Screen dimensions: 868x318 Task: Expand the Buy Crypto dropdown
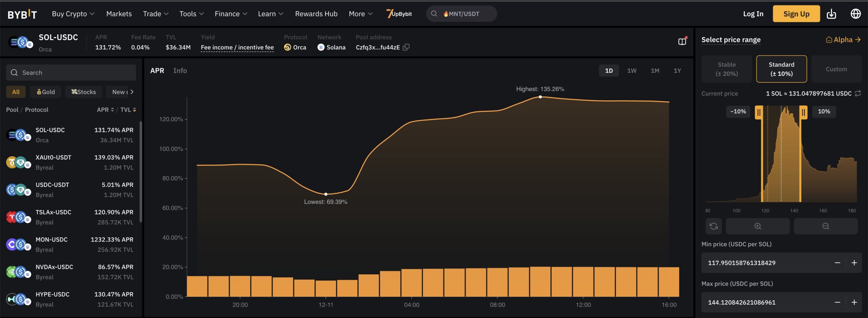coord(73,14)
